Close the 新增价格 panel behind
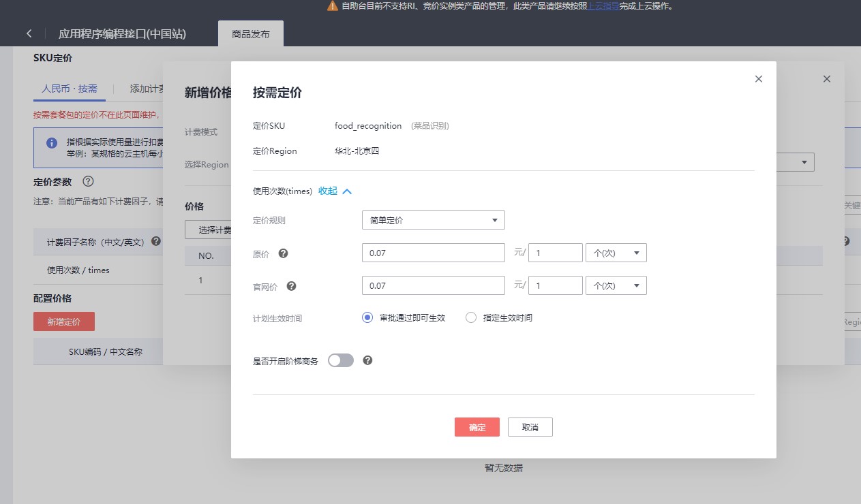The image size is (861, 504). [826, 79]
